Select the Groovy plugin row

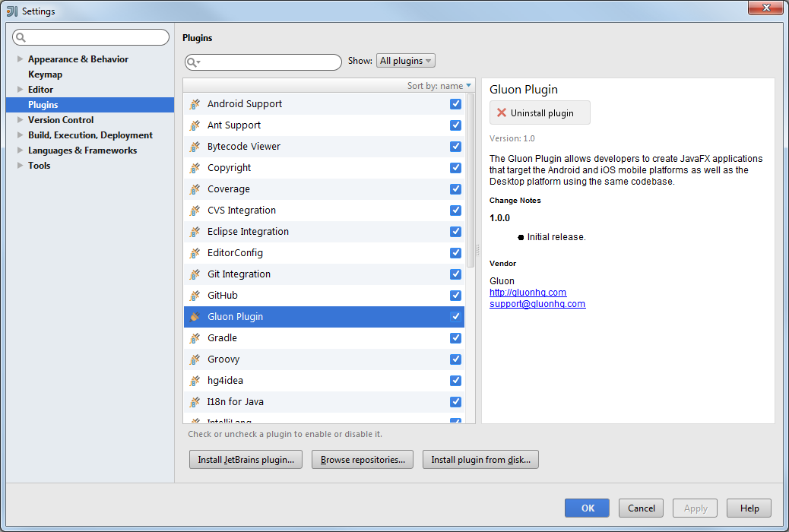[324, 359]
